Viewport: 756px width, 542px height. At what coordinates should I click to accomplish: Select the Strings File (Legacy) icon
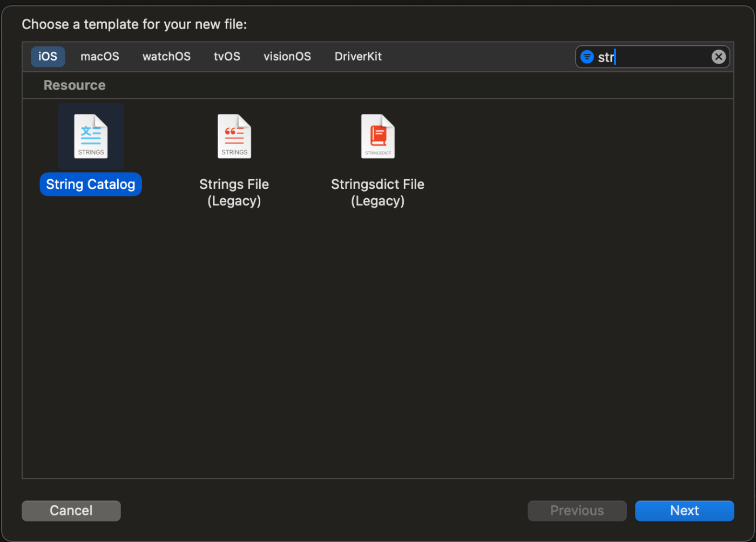pyautogui.click(x=234, y=136)
